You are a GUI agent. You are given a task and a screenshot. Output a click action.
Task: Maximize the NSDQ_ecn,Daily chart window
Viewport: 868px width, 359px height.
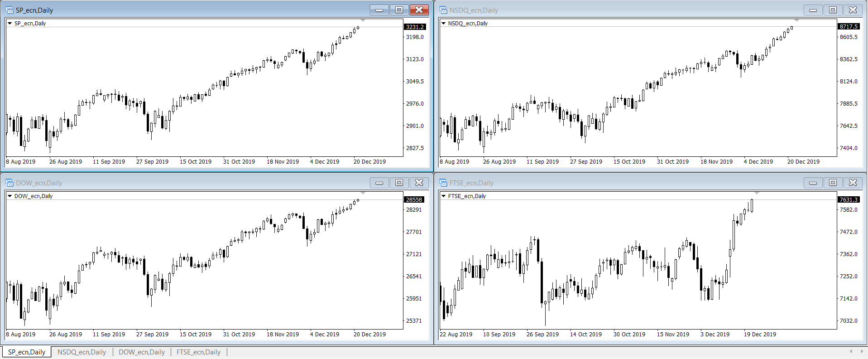(x=833, y=10)
